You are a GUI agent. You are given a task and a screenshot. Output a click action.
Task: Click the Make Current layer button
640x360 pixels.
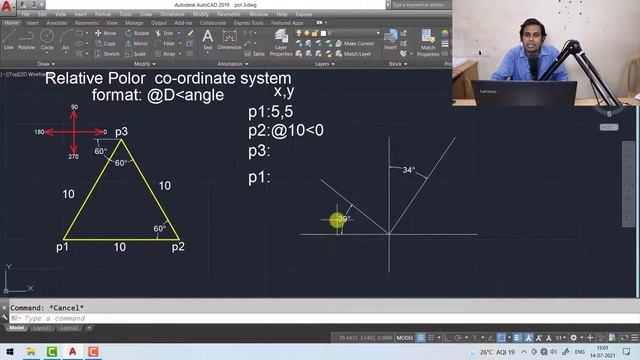coord(355,43)
